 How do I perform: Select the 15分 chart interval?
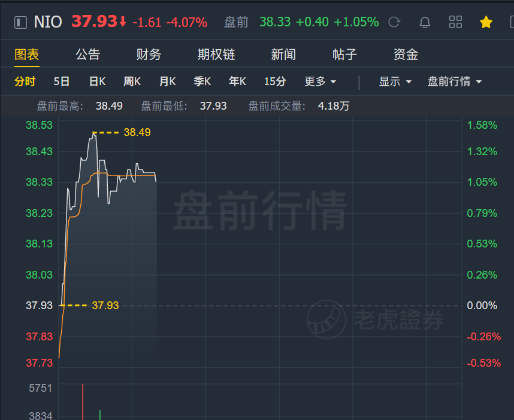pyautogui.click(x=275, y=81)
